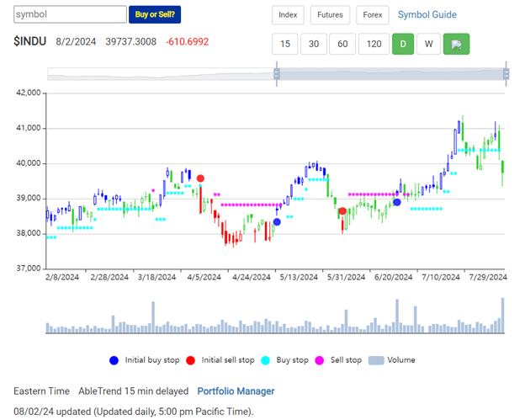525x420 pixels.
Task: Open the Index symbol category
Action: click(x=289, y=15)
